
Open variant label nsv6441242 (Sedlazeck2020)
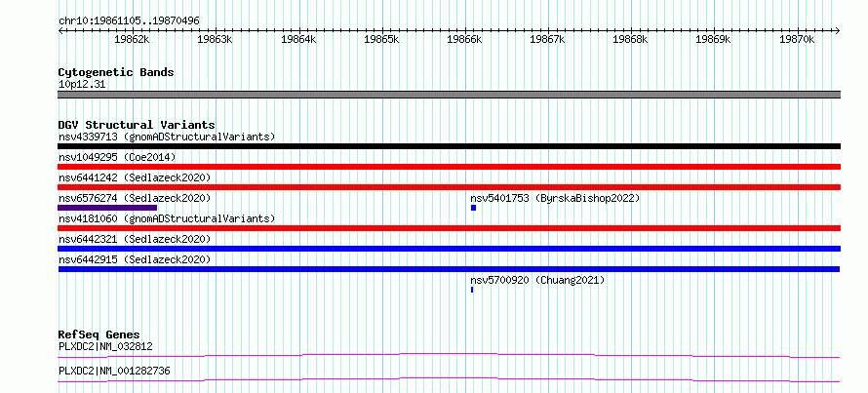(x=135, y=177)
